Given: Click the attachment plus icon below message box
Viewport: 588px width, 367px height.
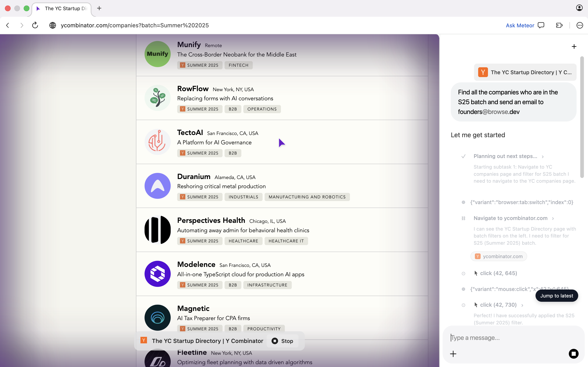Looking at the screenshot, I should click(x=453, y=354).
